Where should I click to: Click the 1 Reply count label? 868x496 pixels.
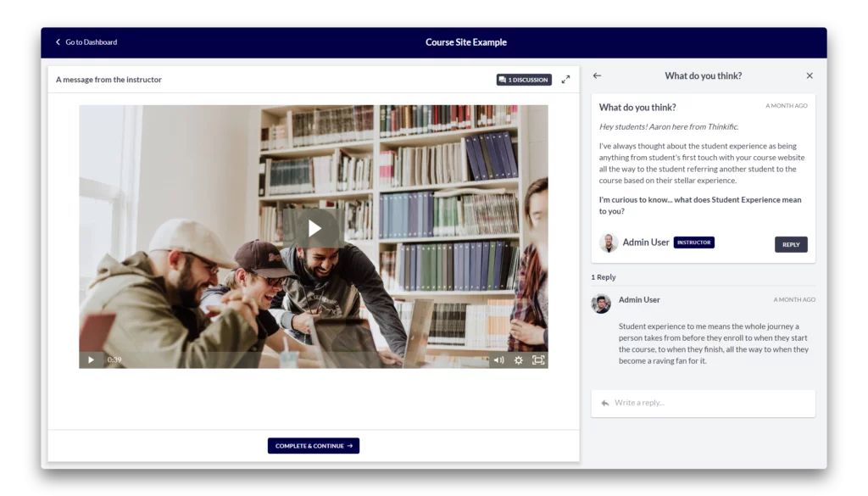603,276
